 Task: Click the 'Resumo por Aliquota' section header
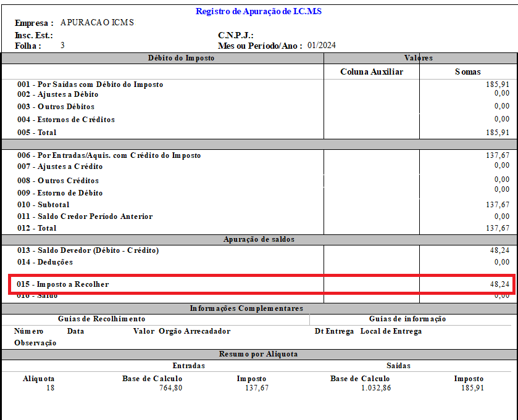(x=258, y=354)
